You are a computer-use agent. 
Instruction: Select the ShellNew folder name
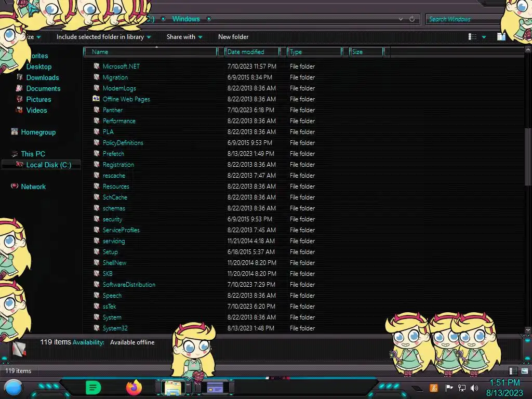click(114, 262)
